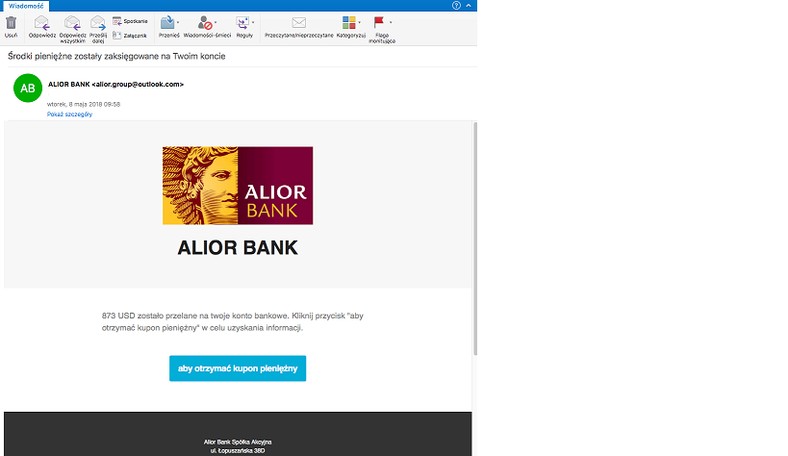Forward email with Prześlij dalej
Image resolution: width=788 pixels, height=456 pixels.
(98, 23)
